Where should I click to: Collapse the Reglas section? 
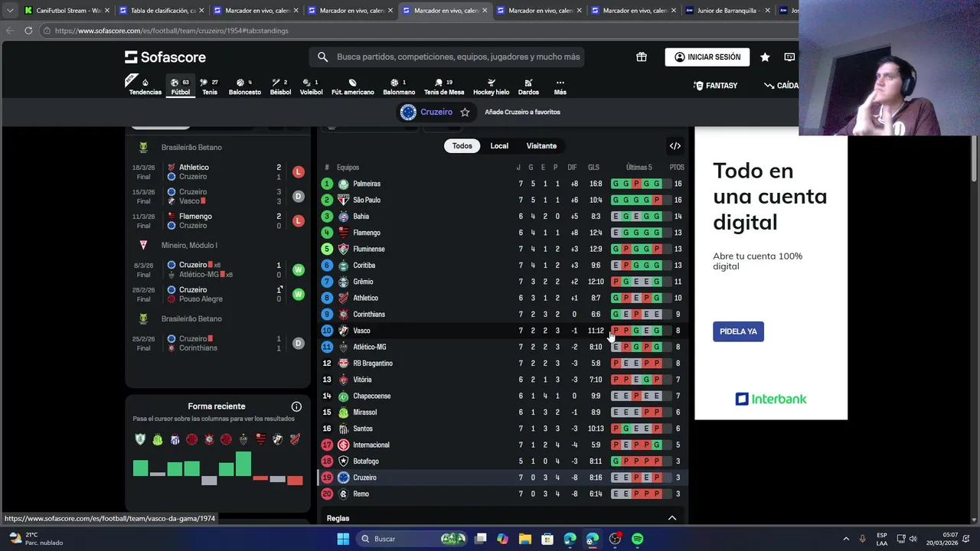coord(672,518)
